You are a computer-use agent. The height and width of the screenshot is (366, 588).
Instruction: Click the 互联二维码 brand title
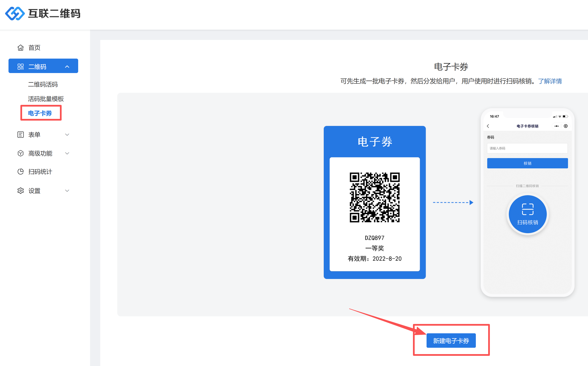[x=54, y=13]
